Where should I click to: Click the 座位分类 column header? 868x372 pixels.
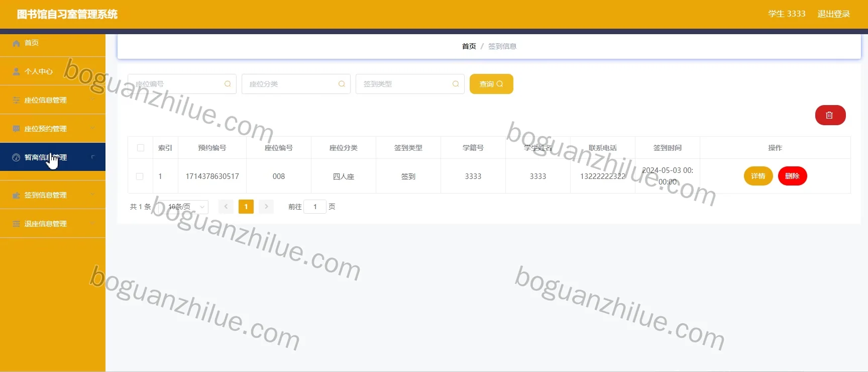coord(344,148)
